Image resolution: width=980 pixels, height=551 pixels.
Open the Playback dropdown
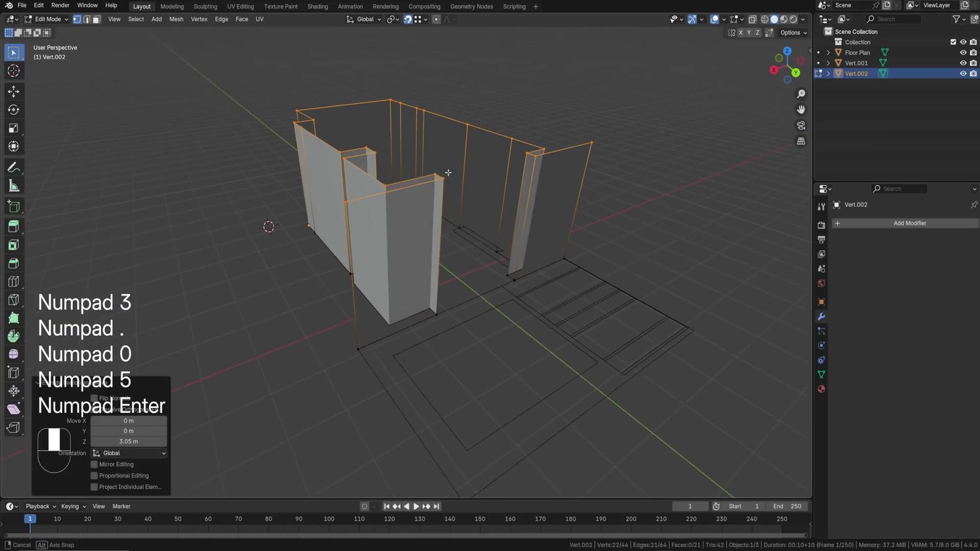pos(41,507)
